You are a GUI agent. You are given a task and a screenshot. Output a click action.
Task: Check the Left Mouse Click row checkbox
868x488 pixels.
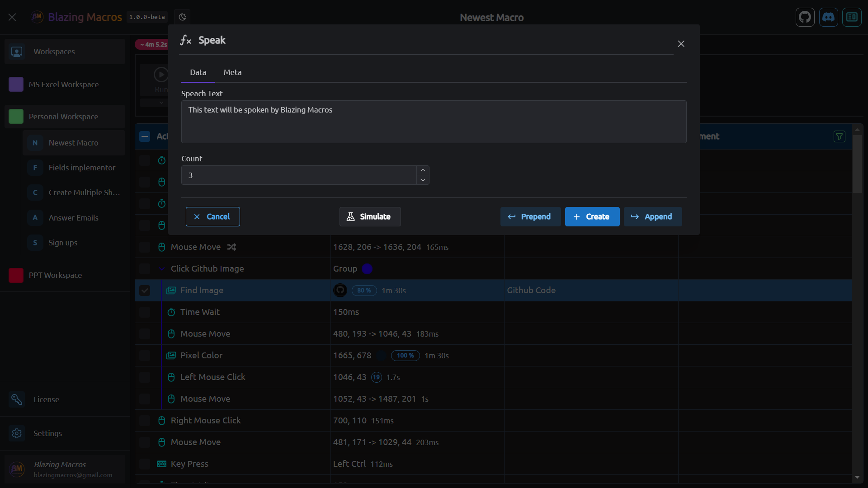(x=145, y=377)
